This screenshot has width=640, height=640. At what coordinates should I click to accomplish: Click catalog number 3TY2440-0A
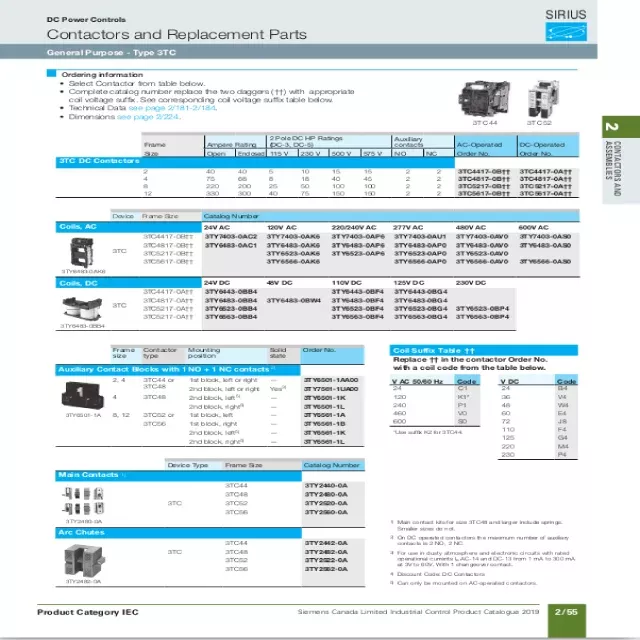326,486
